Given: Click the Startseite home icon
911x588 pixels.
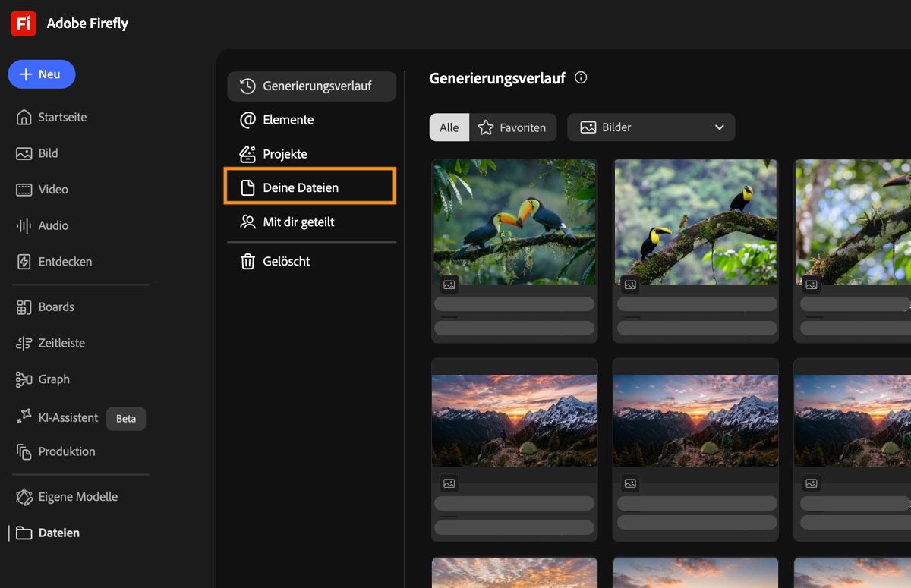Looking at the screenshot, I should [x=24, y=117].
